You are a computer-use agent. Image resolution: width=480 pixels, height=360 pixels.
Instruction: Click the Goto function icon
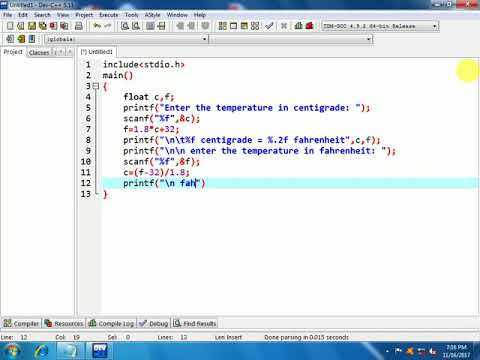(x=150, y=26)
